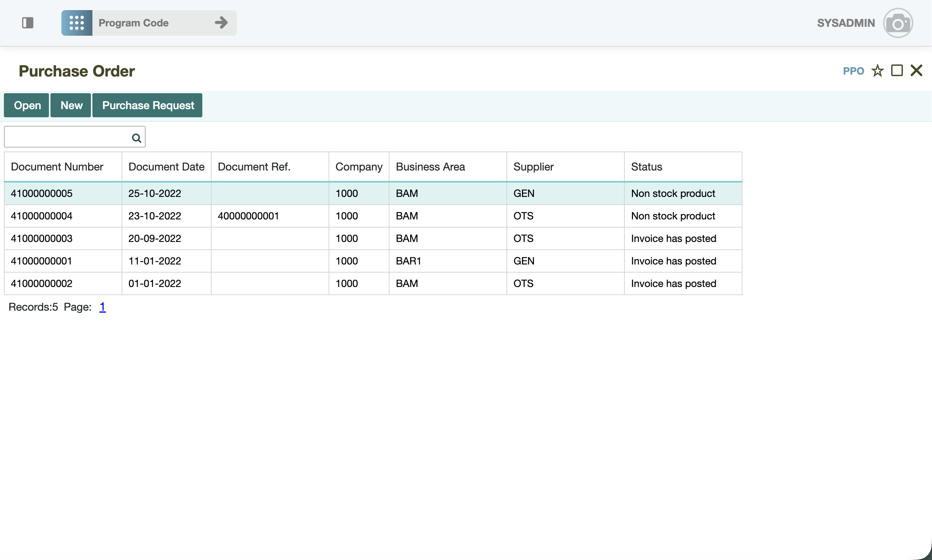
Task: Click the Program Code go arrow
Action: coord(221,23)
